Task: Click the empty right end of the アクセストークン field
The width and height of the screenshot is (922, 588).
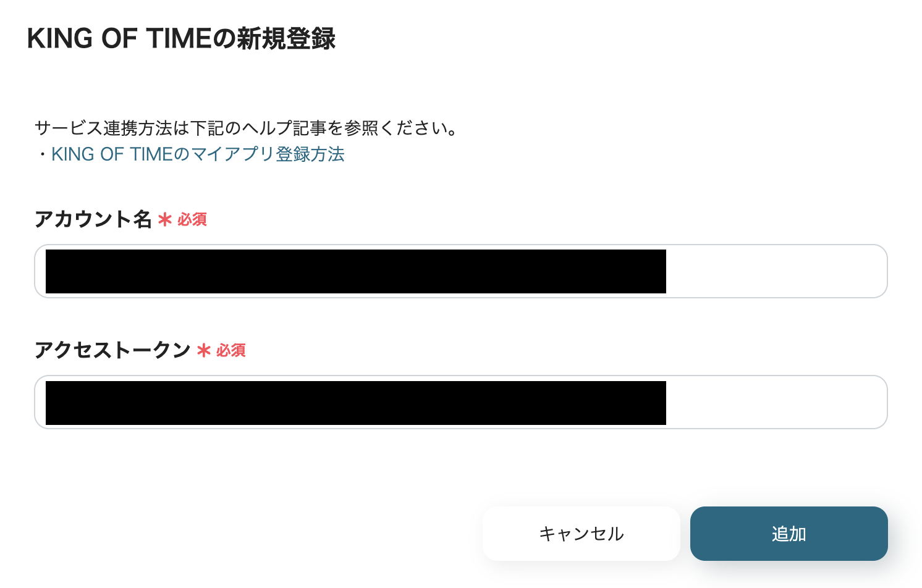Action: pos(776,402)
